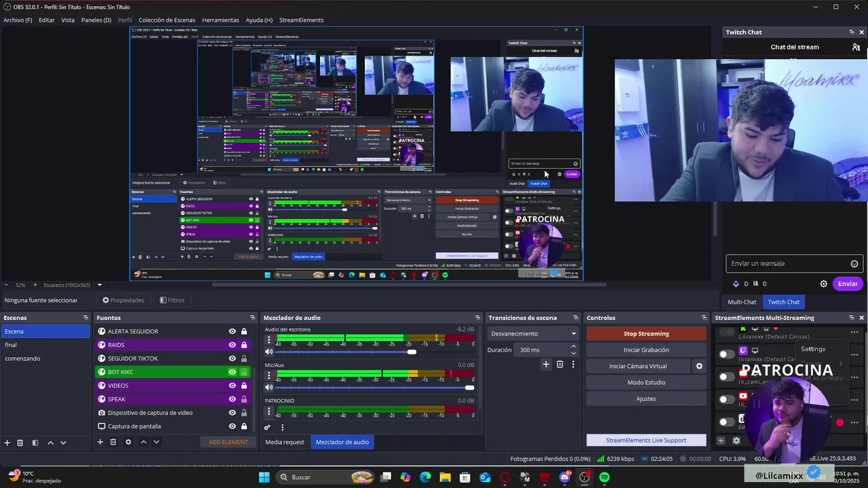Move source down arrow in Fuentes toolbar
The height and width of the screenshot is (488, 868).
pos(156,442)
